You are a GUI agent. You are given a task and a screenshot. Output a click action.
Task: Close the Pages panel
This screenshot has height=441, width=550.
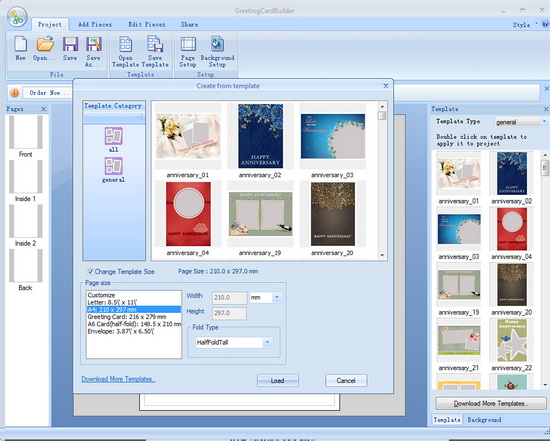click(x=43, y=109)
